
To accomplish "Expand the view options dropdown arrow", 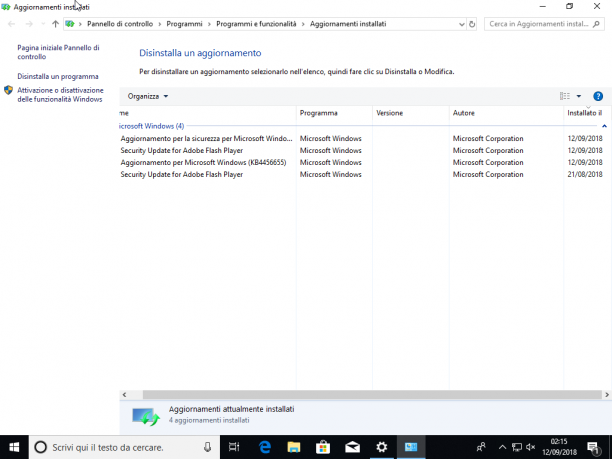I will pos(579,96).
